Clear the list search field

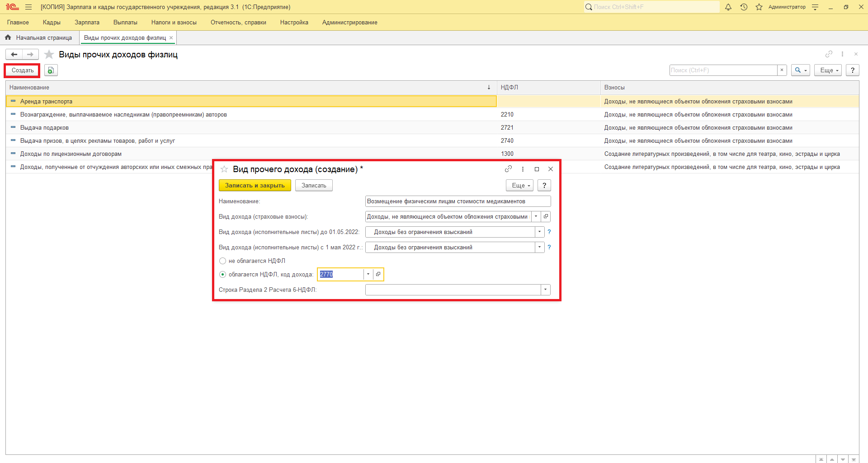pyautogui.click(x=782, y=70)
